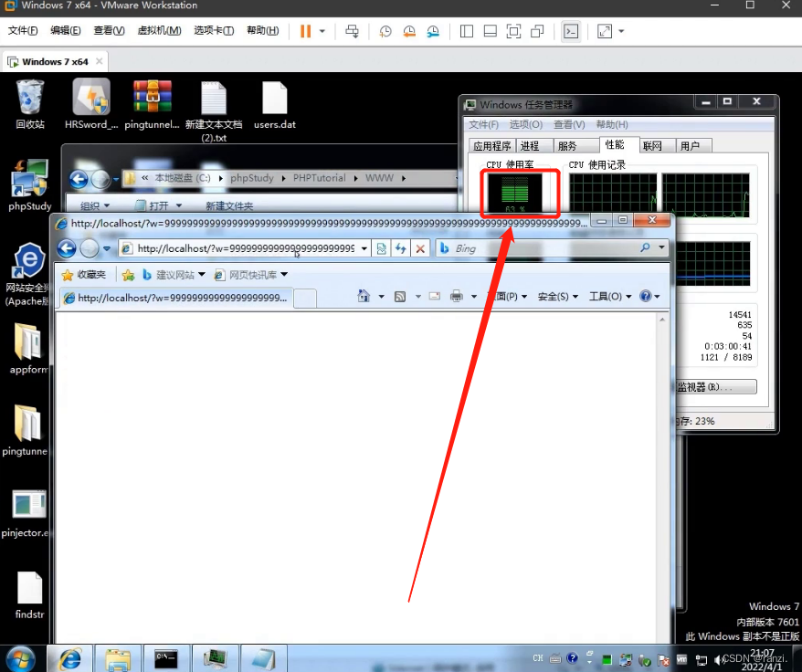
Task: Open VMware 编辑(E) menu
Action: pos(66,31)
